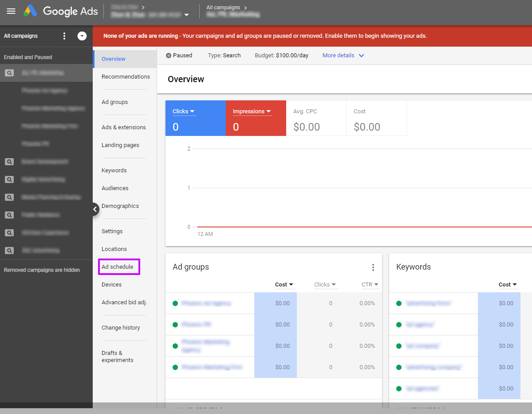Click the Enabled and Paused filter label
This screenshot has width=532, height=414.
[28, 57]
